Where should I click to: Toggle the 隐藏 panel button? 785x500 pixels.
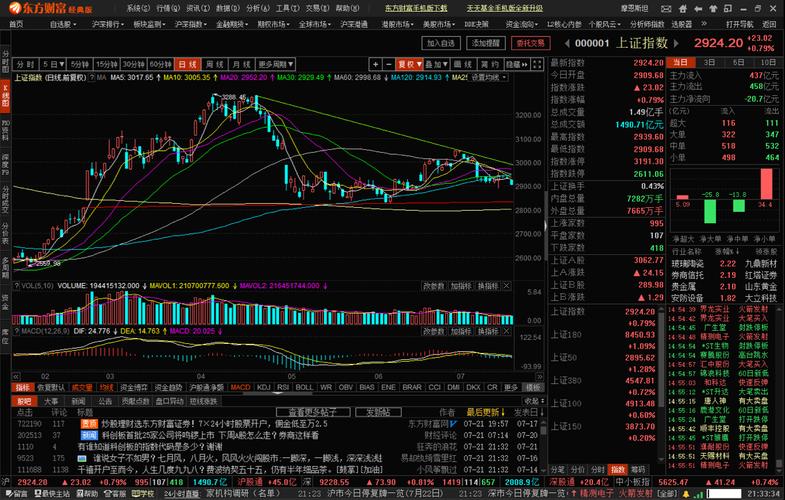pyautogui.click(x=516, y=64)
